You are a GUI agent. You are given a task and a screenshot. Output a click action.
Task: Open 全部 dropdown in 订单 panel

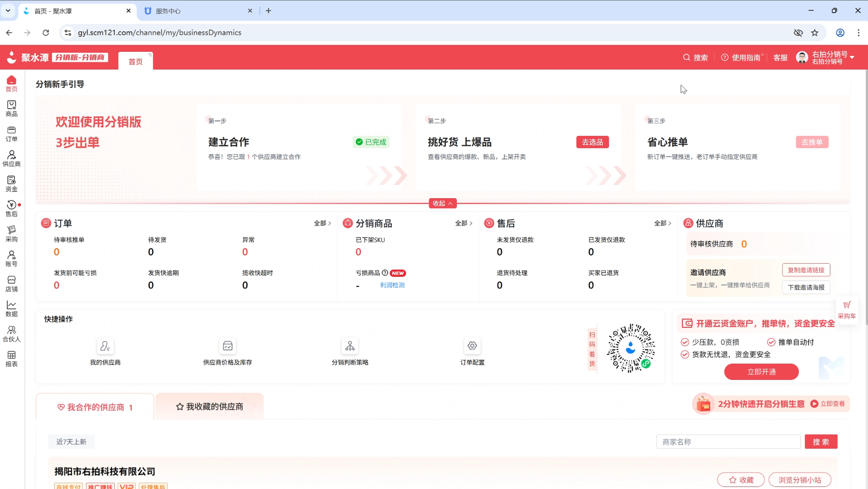(322, 223)
